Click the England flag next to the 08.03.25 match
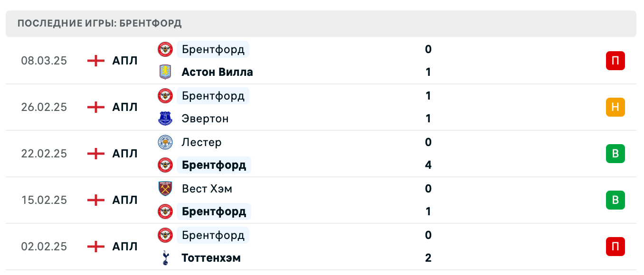 (95, 61)
